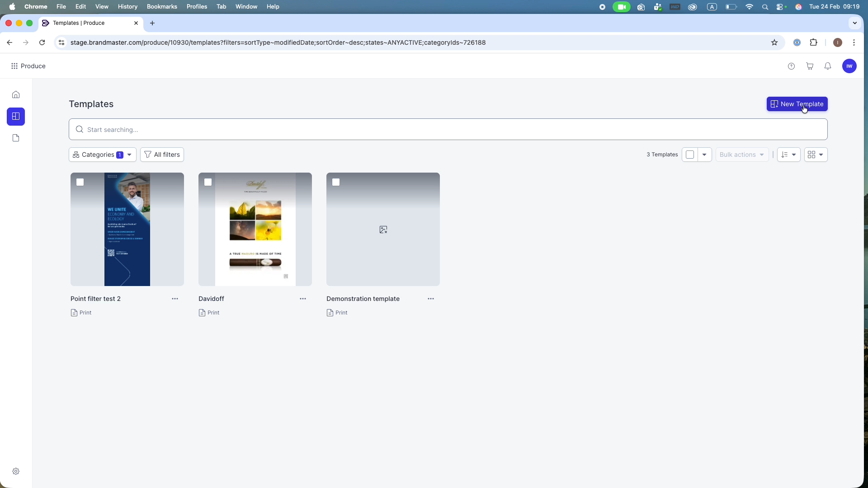Open the Demonstration template title link
This screenshot has width=868, height=488.
(x=363, y=299)
